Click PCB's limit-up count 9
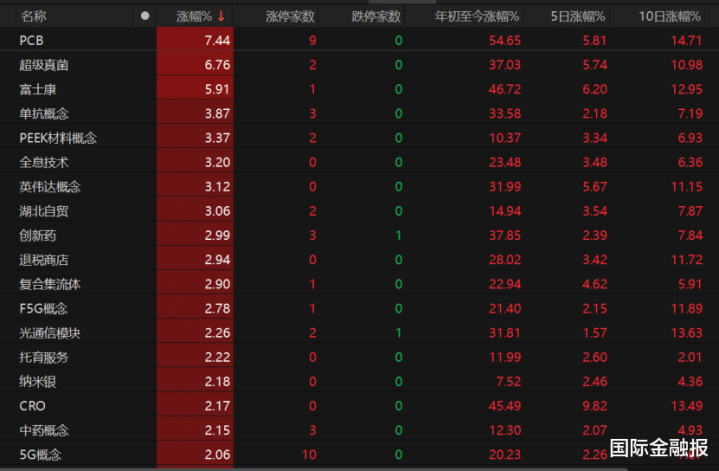This screenshot has height=471, width=719. pyautogui.click(x=313, y=40)
